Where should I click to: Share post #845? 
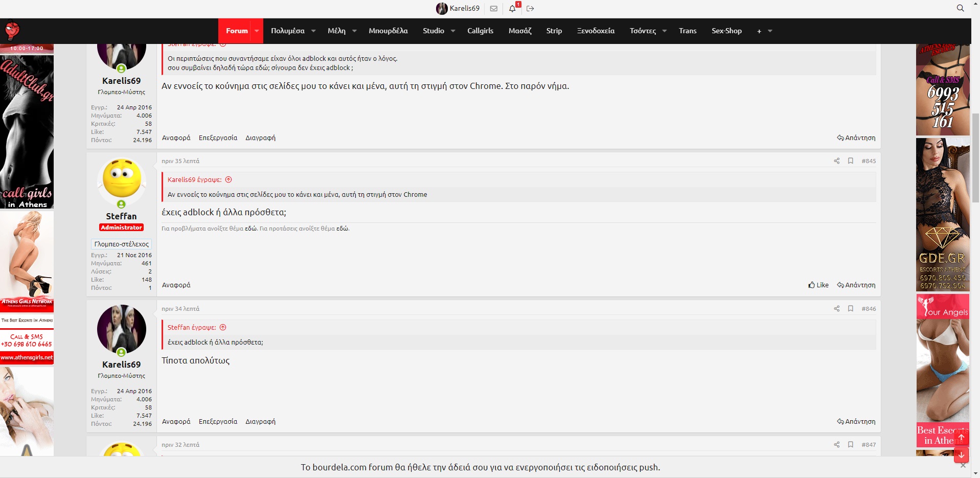point(836,161)
